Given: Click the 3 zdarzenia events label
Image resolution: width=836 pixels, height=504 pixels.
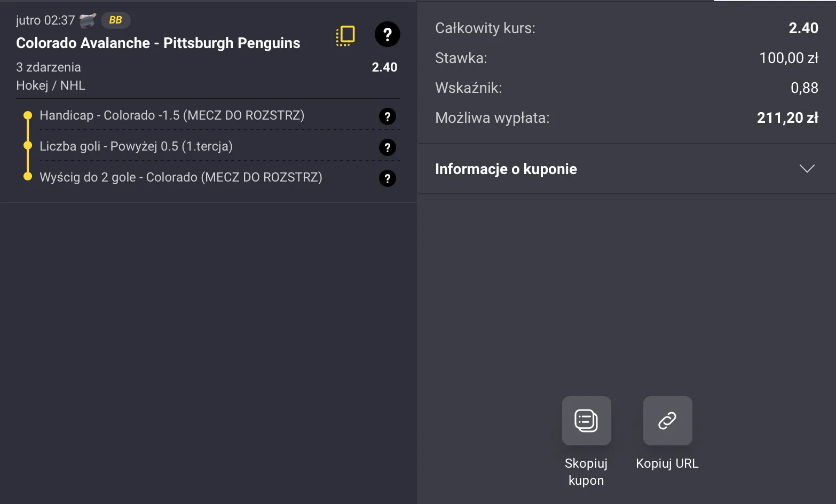Looking at the screenshot, I should click(49, 67).
